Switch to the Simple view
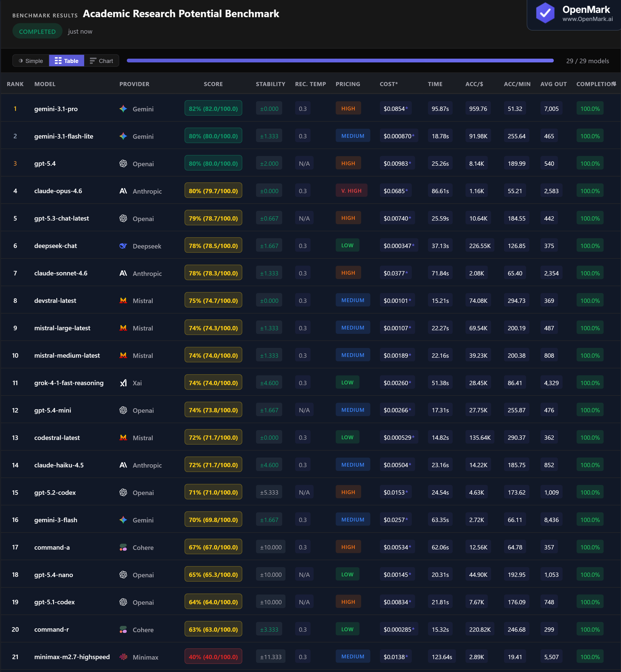 tap(31, 61)
